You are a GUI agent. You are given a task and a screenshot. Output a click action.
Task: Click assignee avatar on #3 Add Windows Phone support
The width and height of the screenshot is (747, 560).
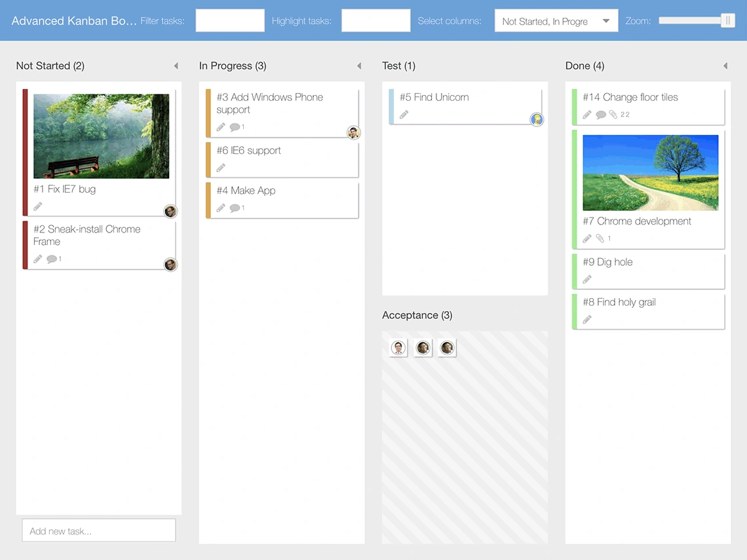(353, 132)
